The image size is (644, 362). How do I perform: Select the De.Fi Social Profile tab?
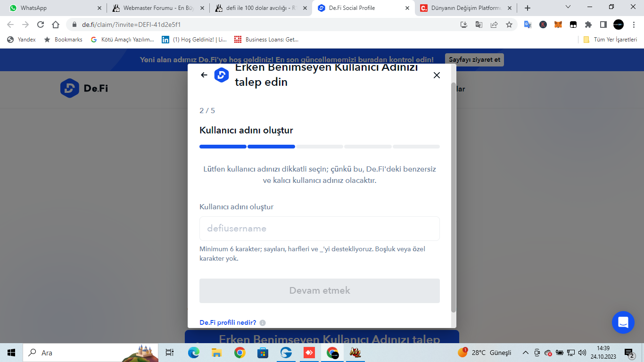[x=363, y=8]
